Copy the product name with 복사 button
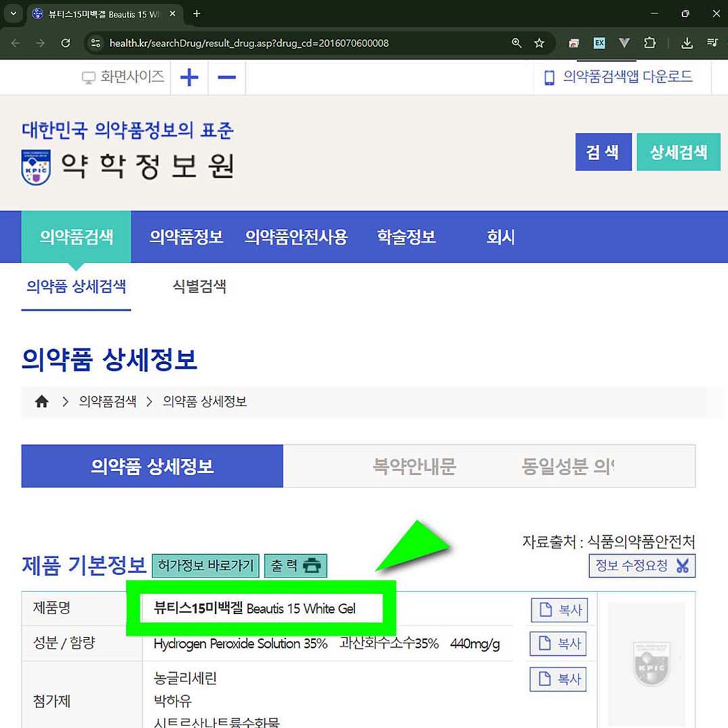Viewport: 728px width, 728px height. [559, 609]
